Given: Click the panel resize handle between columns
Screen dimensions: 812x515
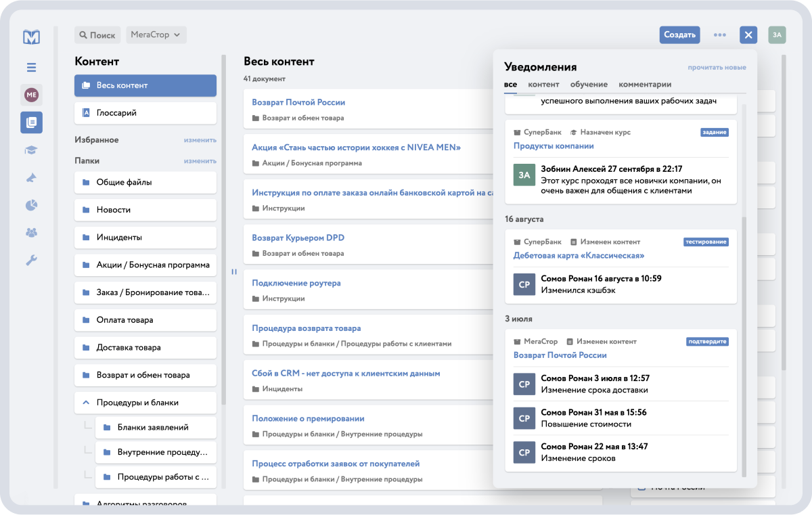Looking at the screenshot, I should point(234,272).
